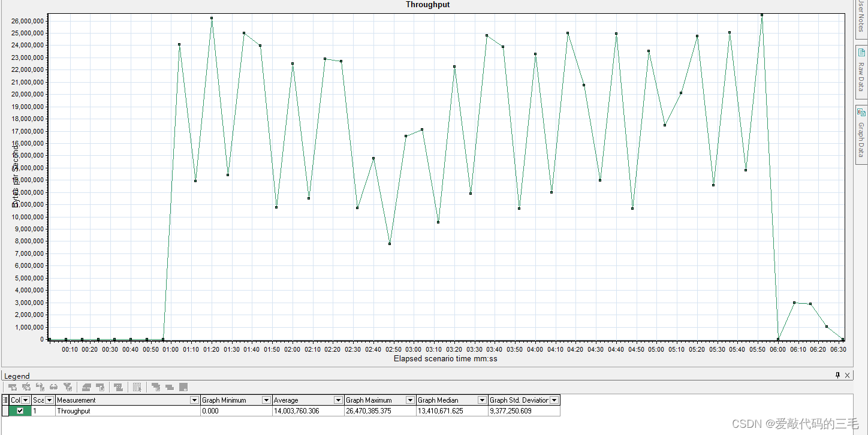868x435 pixels.
Task: Open the Measurement column dropdown arrow
Action: (x=194, y=400)
